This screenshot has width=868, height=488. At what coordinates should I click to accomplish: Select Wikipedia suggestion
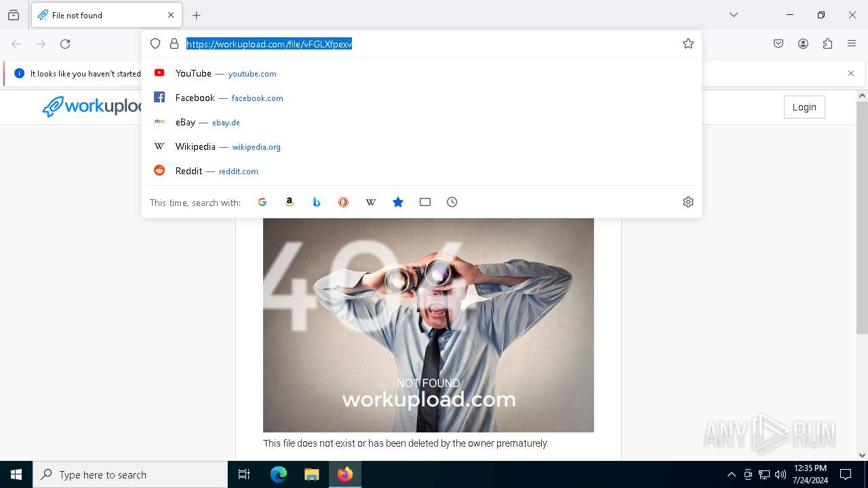(x=421, y=146)
